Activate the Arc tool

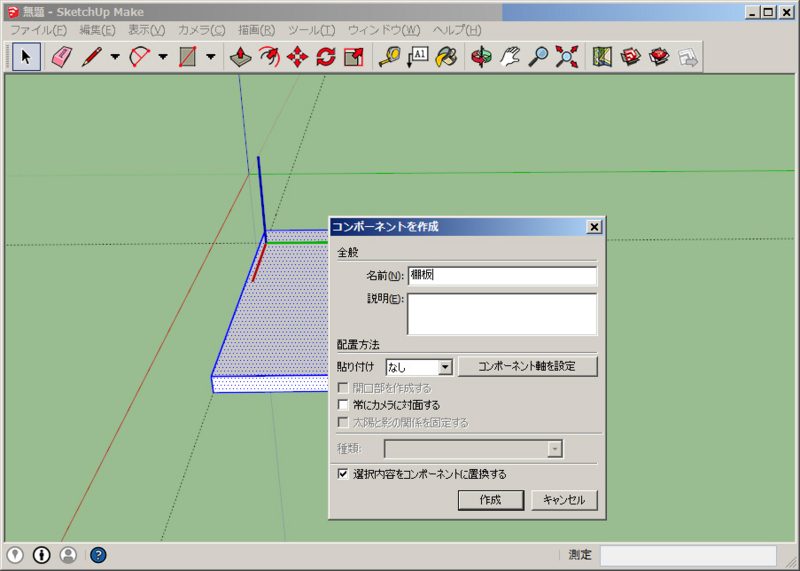[140, 57]
